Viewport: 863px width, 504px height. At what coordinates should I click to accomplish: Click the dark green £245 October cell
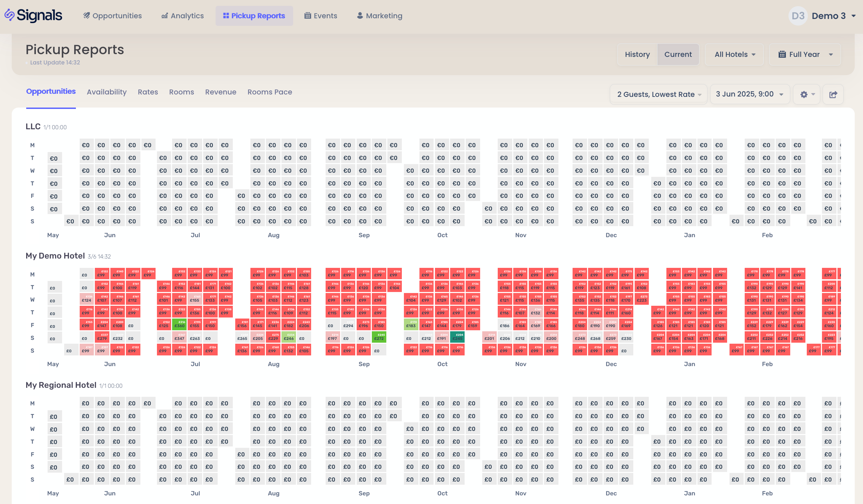pos(457,337)
